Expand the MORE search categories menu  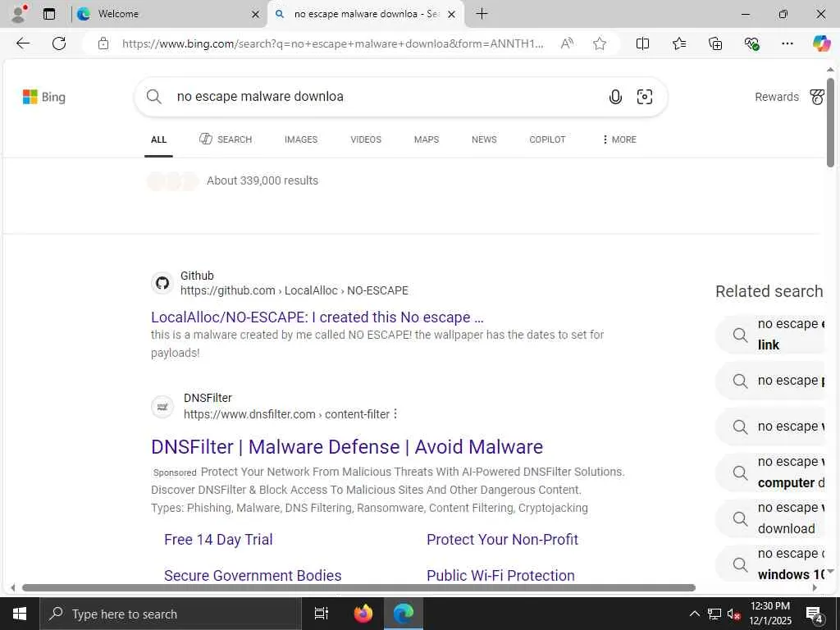coord(619,139)
